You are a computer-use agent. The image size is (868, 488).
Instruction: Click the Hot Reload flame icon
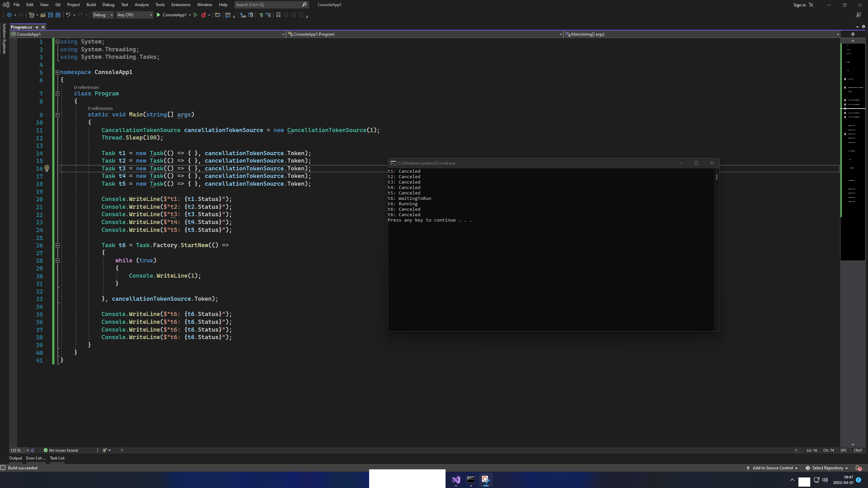pyautogui.click(x=203, y=15)
